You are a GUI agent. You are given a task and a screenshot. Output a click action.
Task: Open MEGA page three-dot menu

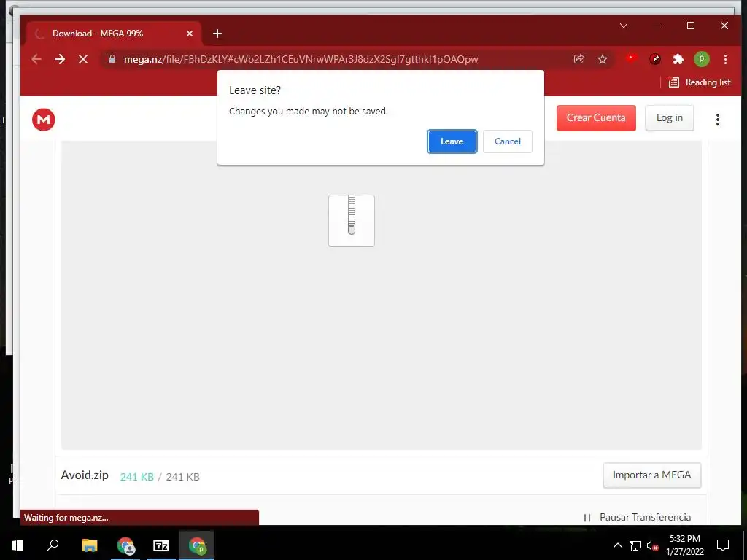pos(718,119)
